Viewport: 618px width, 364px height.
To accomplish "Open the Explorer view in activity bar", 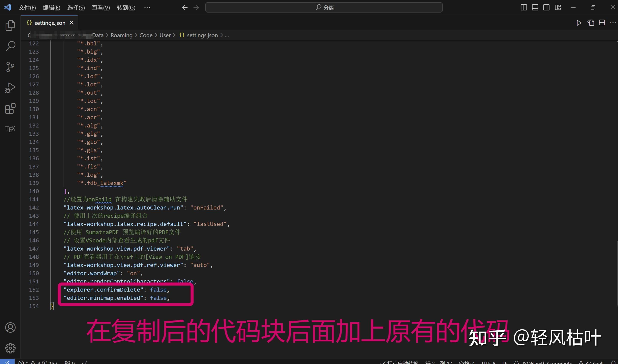I will pos(10,25).
